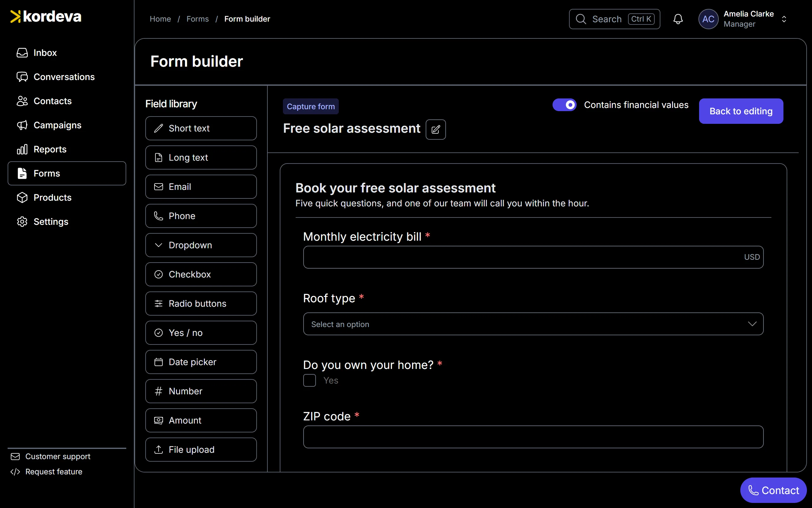This screenshot has width=812, height=508.
Task: Add a Date picker field
Action: (201, 362)
